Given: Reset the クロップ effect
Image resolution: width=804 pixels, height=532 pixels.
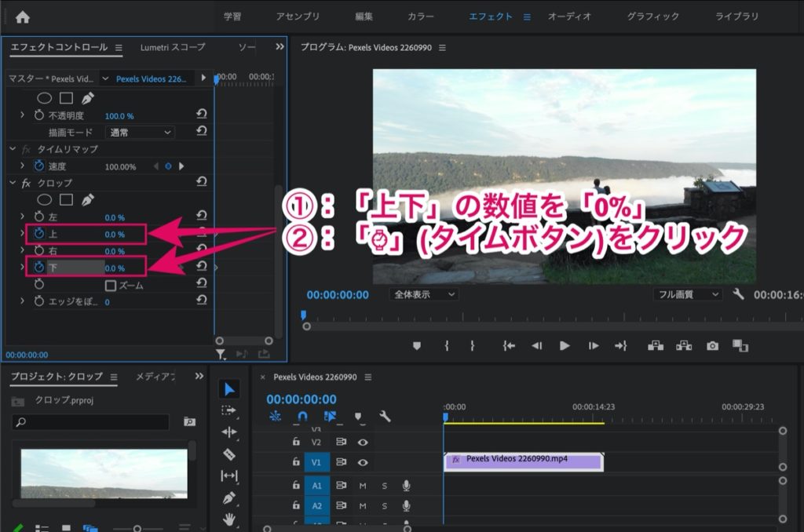Looking at the screenshot, I should pos(202,181).
